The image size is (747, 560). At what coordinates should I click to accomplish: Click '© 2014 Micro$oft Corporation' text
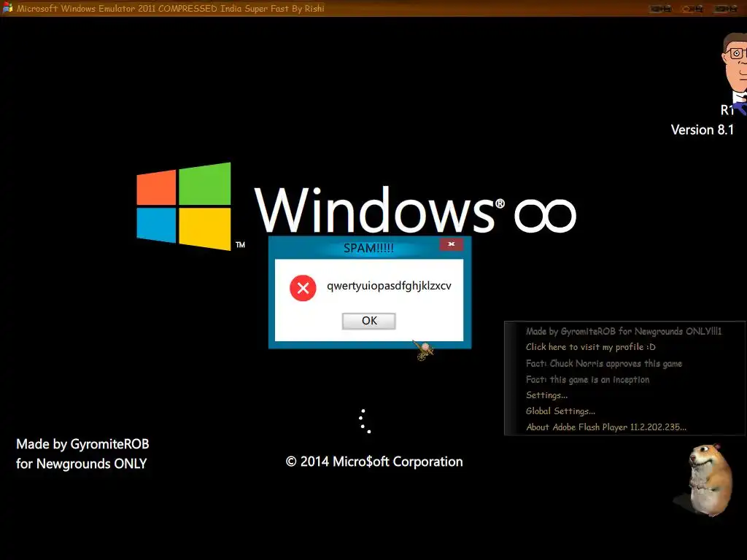(374, 462)
